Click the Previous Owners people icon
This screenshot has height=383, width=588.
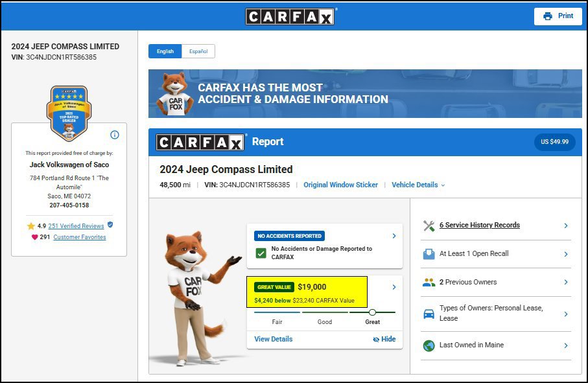click(429, 282)
